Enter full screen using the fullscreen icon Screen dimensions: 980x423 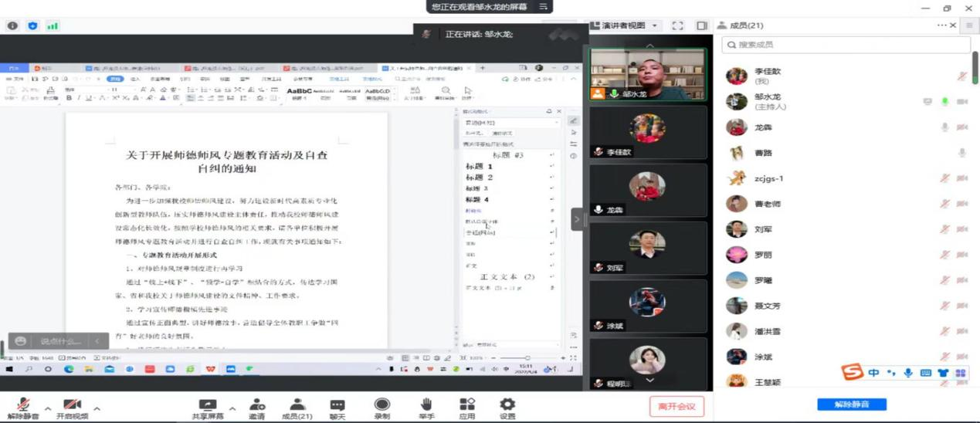pos(677,25)
